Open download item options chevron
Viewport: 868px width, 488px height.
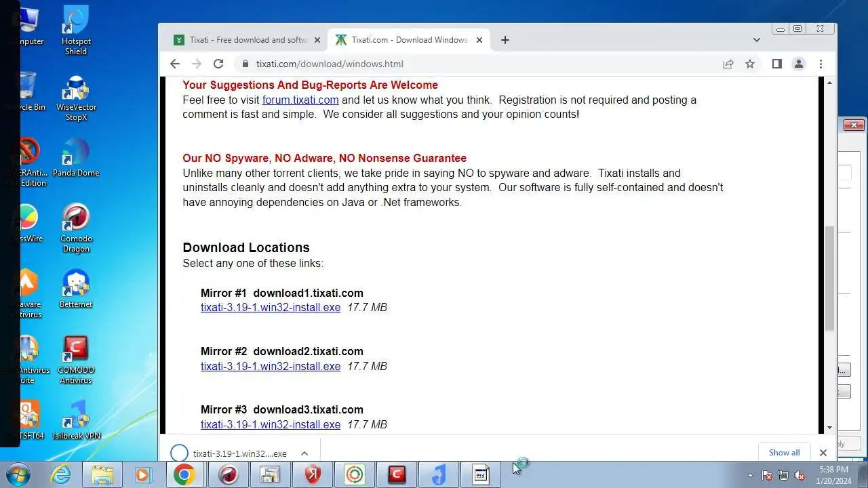pyautogui.click(x=304, y=453)
